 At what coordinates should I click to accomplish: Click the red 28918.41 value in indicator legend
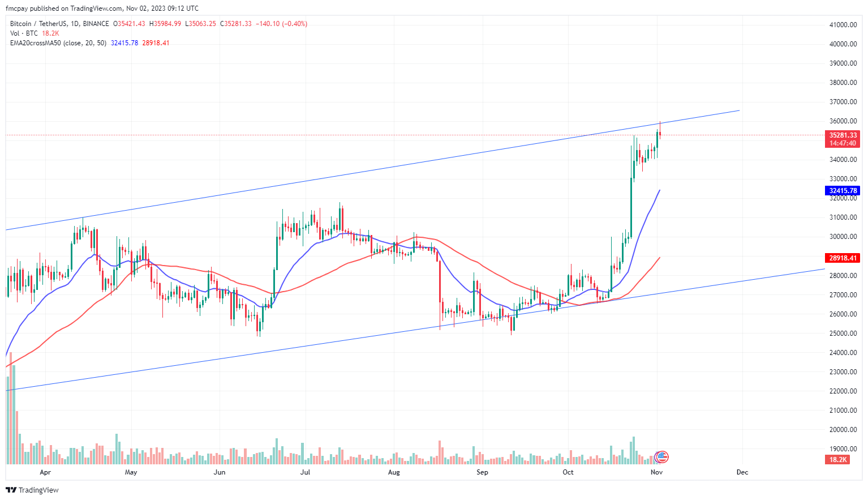coord(156,43)
